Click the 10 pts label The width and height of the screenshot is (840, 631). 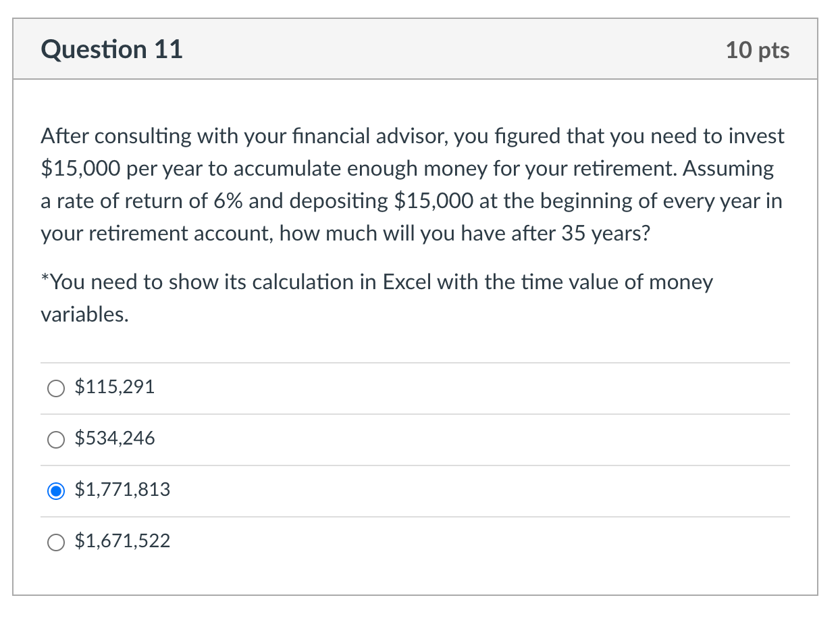(x=758, y=49)
